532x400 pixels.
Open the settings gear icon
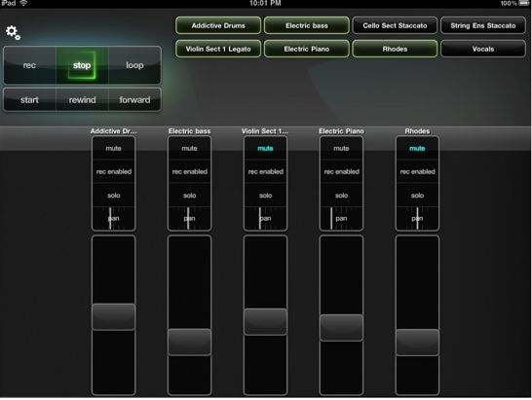[x=13, y=32]
